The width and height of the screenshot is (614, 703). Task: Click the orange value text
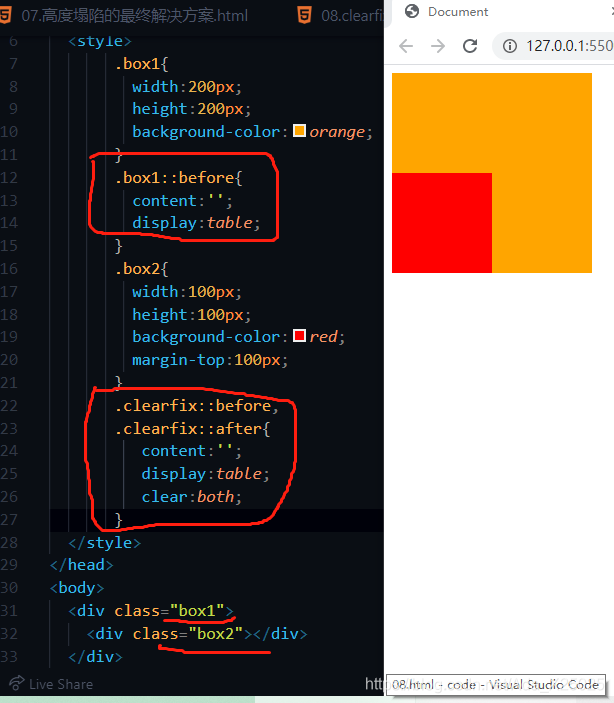tap(337, 132)
